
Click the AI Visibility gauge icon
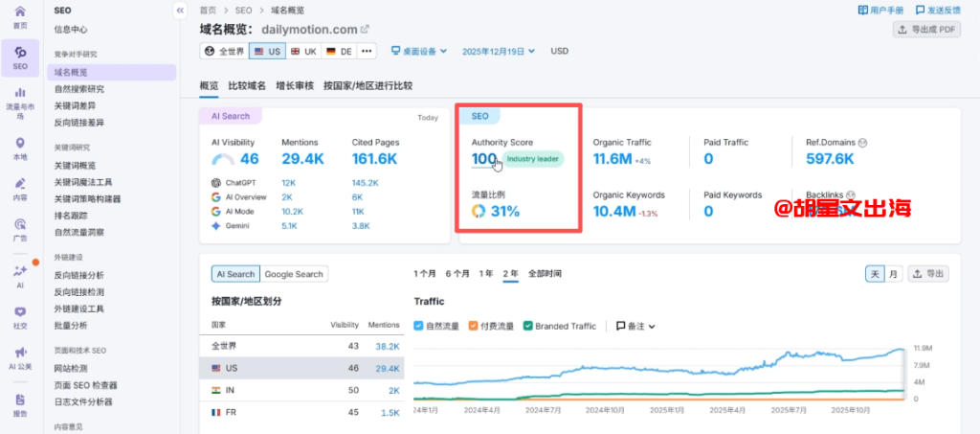[222, 159]
